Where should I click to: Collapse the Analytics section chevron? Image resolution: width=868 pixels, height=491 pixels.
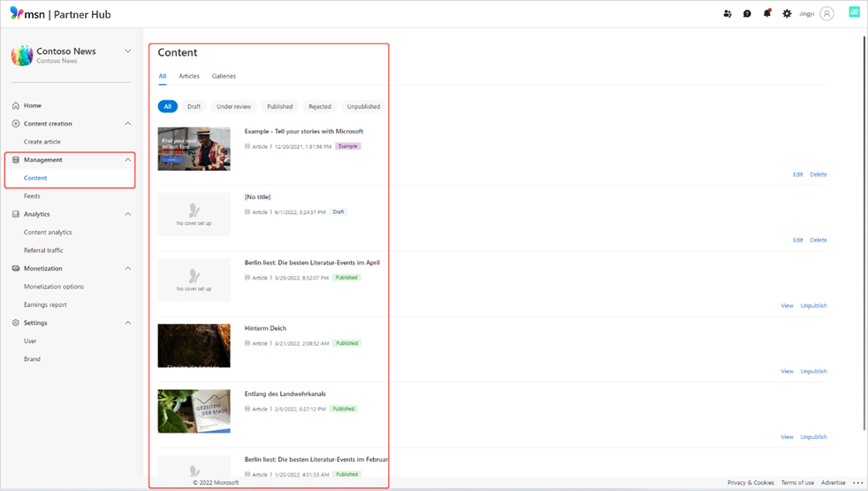point(128,214)
